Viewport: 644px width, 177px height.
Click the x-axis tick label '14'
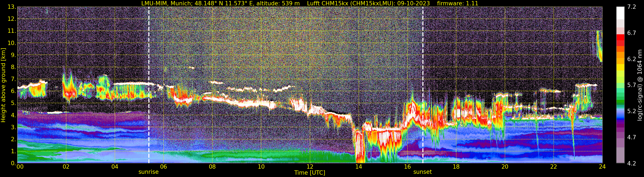pyautogui.click(x=358, y=167)
